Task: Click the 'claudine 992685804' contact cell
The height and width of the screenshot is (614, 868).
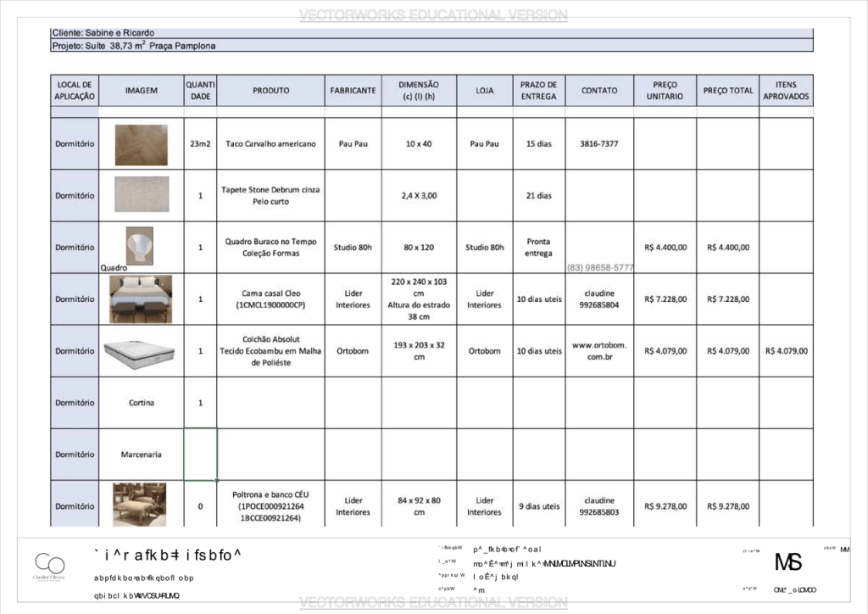Action: point(599,299)
